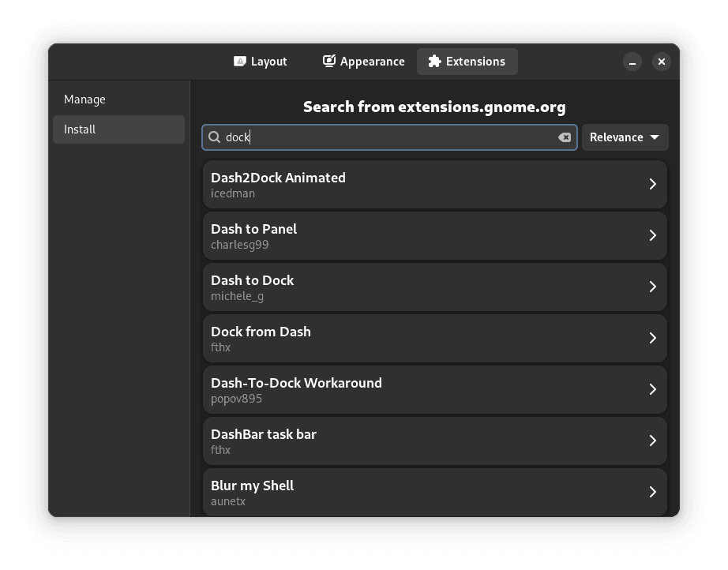The image size is (728, 570).
Task: Open the Dock from Dash result
Action: tap(434, 338)
